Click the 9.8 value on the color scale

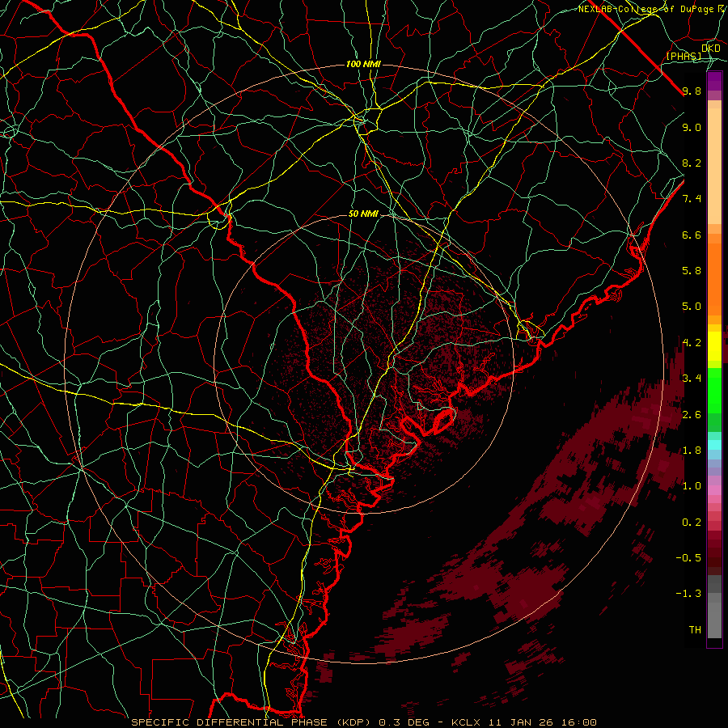click(692, 91)
